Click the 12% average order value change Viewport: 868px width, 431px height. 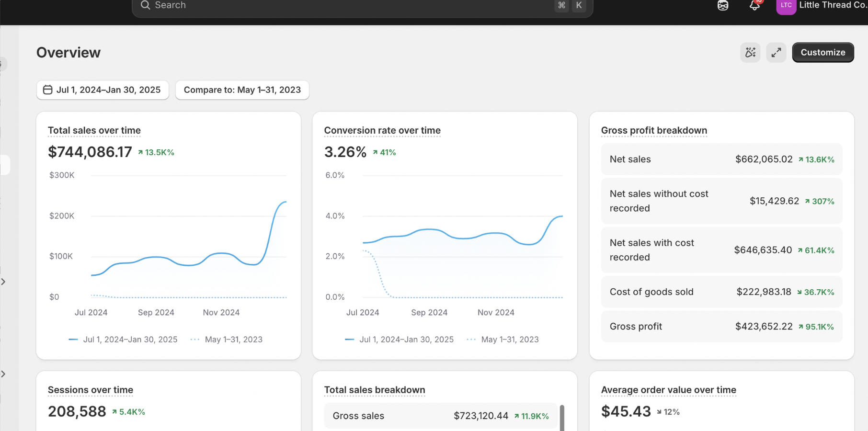point(668,412)
